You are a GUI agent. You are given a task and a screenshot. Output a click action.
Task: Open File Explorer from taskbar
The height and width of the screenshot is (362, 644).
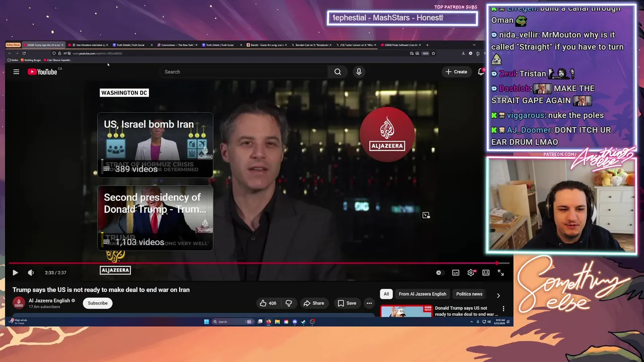tap(277, 322)
